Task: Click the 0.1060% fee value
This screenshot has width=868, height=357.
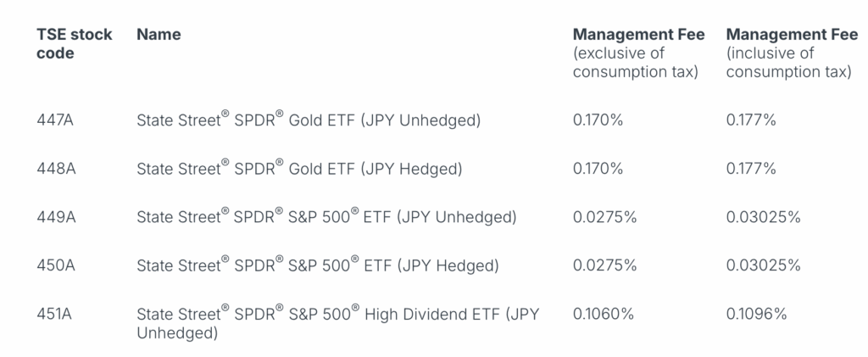Action: coord(603,314)
